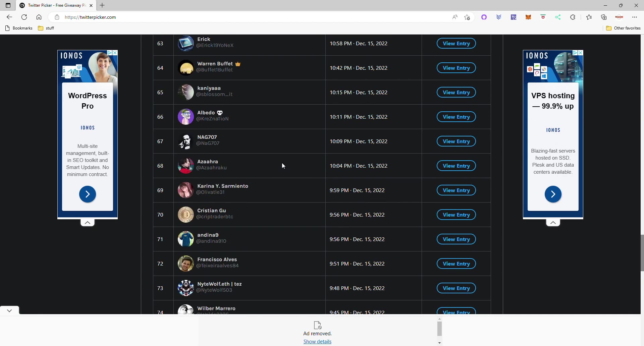Open the Favorites list icon
Screen dimensions: 644x346
[x=589, y=17]
